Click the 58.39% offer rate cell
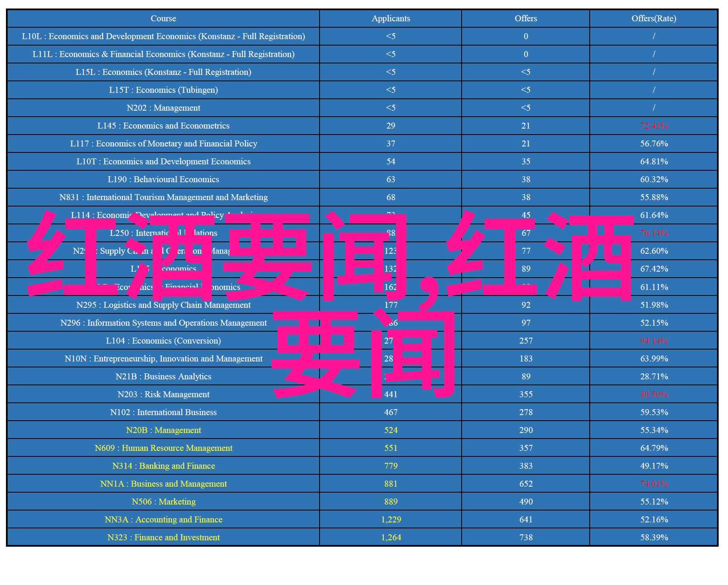 point(654,537)
